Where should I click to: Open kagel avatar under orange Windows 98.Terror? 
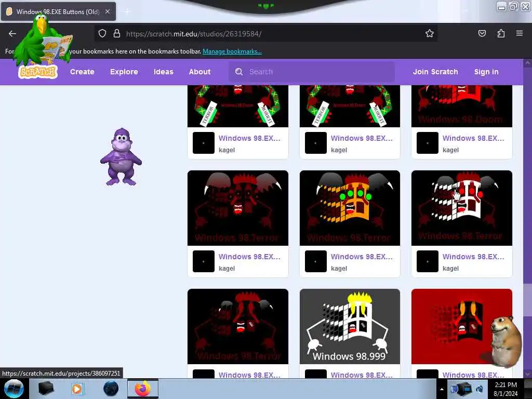[x=315, y=261]
